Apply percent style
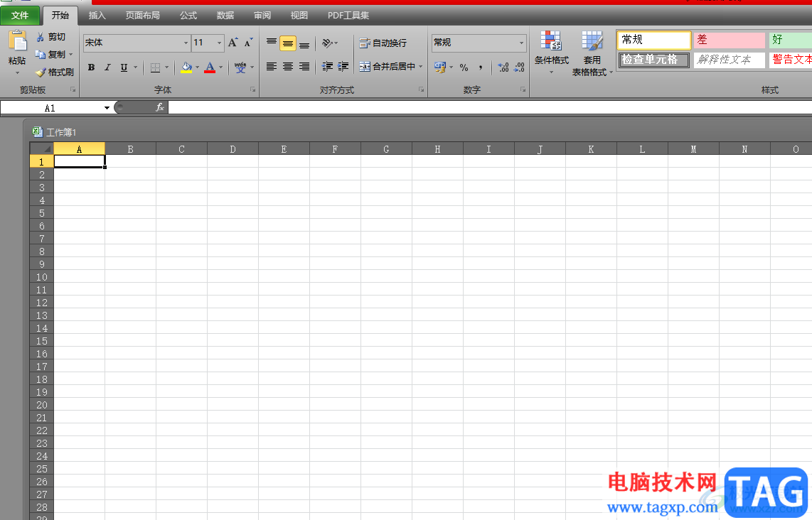 464,67
